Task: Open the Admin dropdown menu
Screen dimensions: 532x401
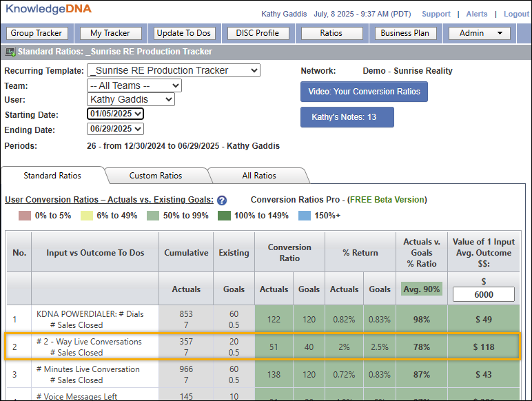Action: (480, 33)
